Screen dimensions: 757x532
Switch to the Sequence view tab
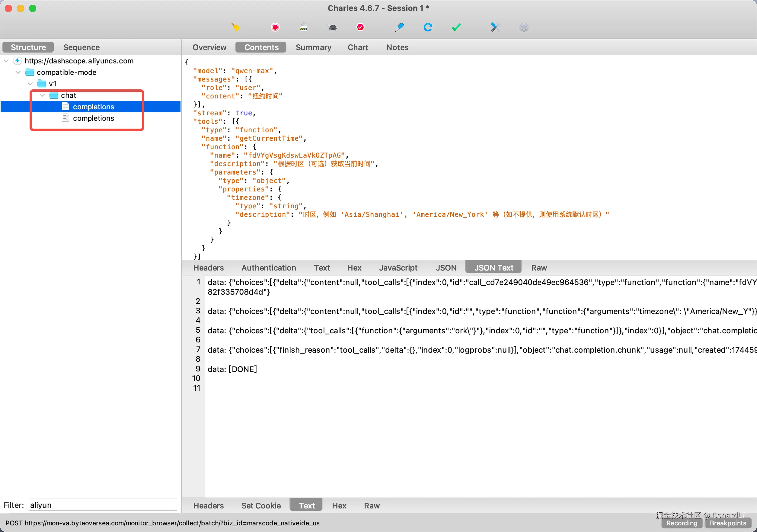tap(81, 47)
